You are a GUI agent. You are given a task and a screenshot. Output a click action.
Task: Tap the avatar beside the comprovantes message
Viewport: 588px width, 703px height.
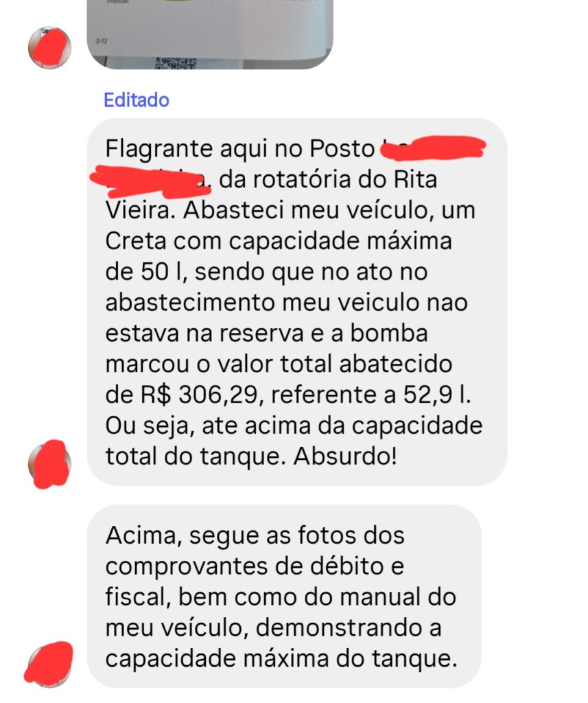[x=49, y=664]
